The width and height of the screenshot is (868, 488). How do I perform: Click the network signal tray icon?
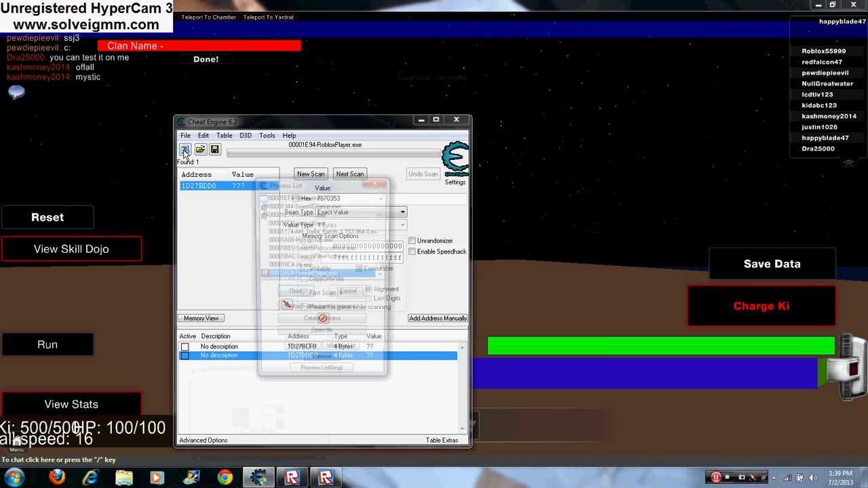point(786,478)
